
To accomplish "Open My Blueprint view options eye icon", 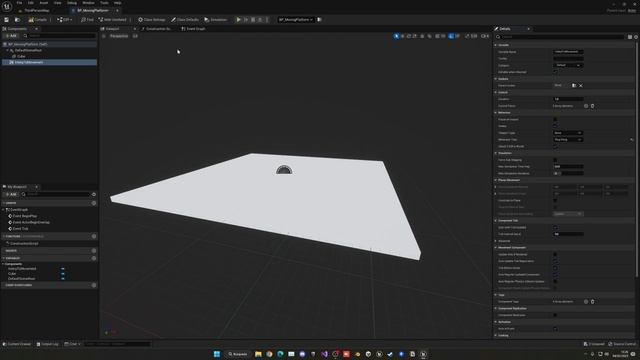I will click(x=94, y=194).
